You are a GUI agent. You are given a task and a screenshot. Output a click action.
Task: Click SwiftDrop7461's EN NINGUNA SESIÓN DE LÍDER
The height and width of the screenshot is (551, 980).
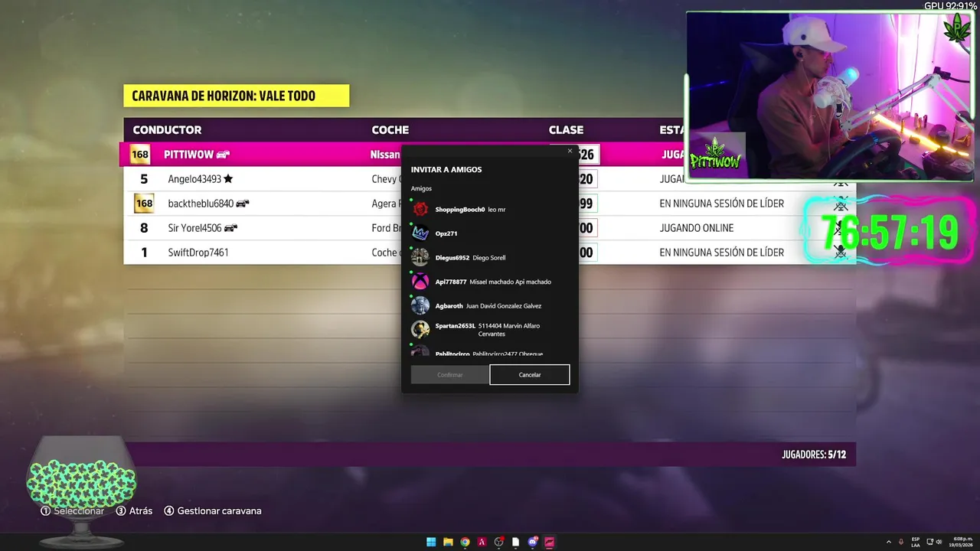[x=722, y=253]
